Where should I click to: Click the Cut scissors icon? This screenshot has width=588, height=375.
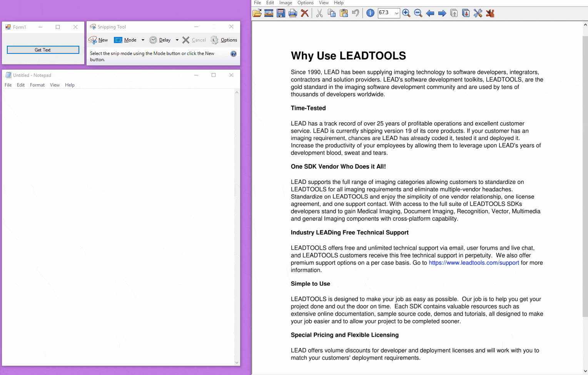[319, 13]
